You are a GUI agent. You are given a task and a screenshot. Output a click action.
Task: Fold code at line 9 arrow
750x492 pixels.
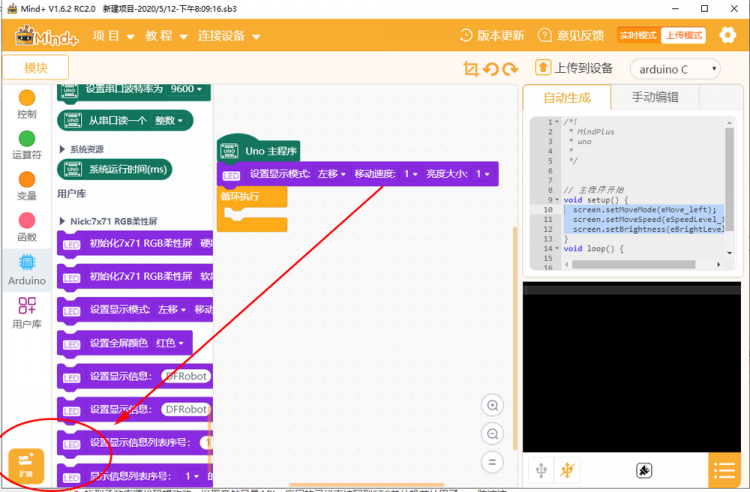(557, 199)
